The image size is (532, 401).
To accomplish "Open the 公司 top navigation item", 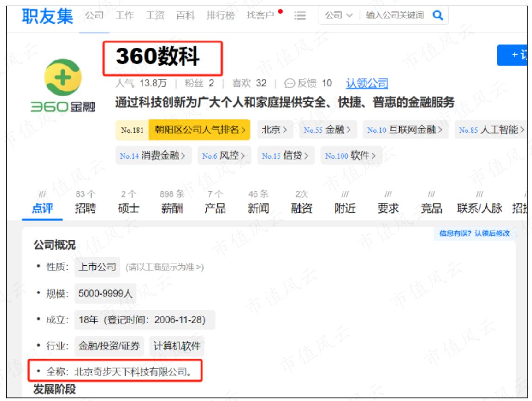I will click(x=94, y=15).
